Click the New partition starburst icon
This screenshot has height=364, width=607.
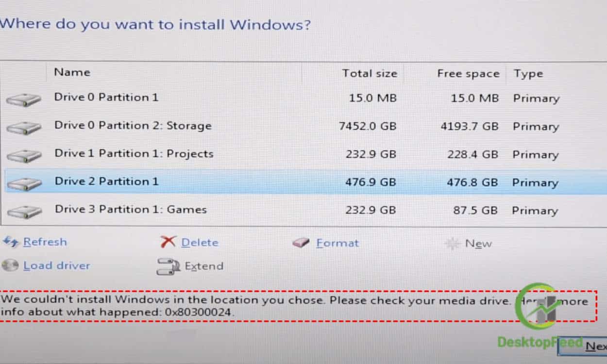coord(452,244)
